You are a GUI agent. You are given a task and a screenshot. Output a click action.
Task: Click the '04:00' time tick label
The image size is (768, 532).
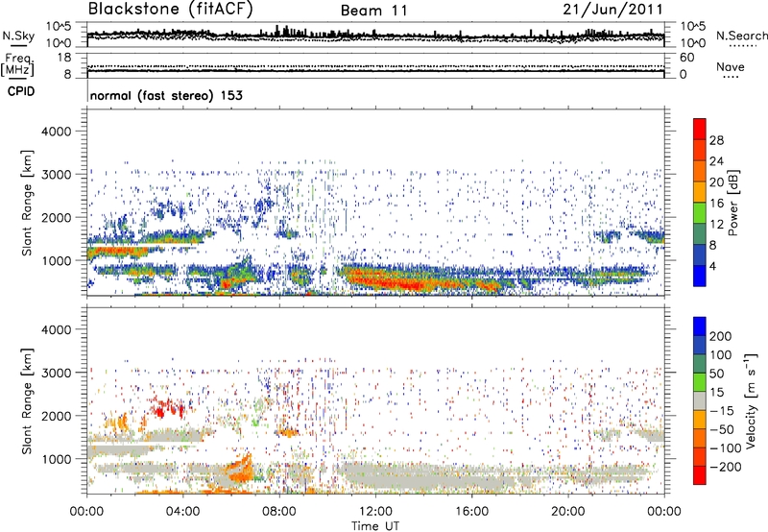coord(182,512)
